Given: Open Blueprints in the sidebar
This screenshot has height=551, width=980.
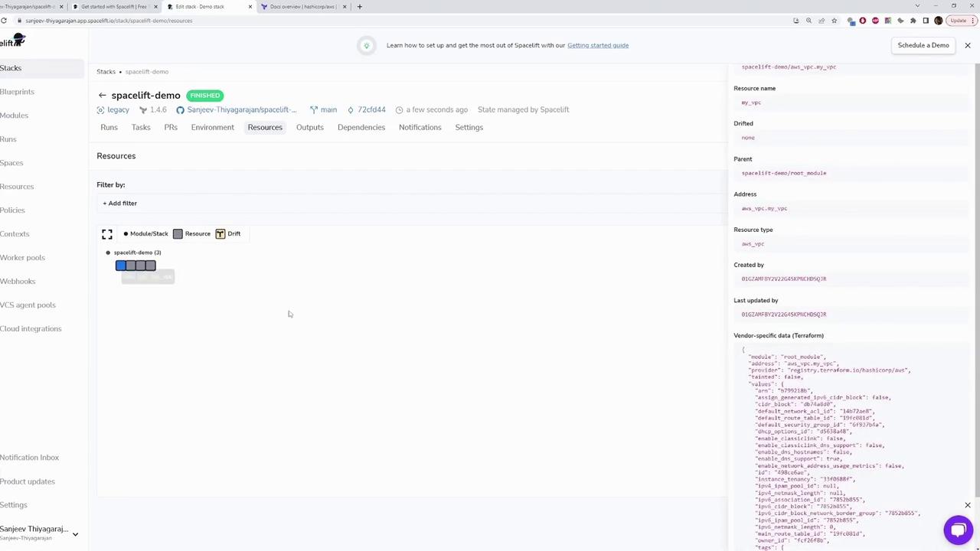Looking at the screenshot, I should (17, 92).
